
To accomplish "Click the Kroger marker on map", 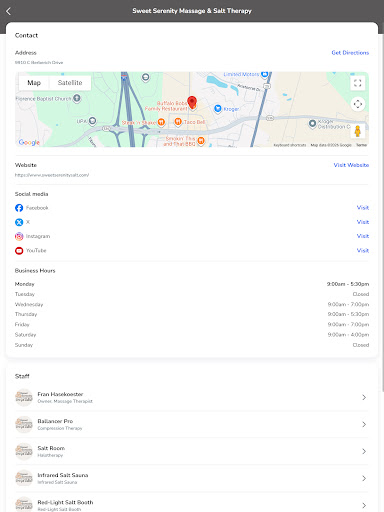I will (218, 109).
